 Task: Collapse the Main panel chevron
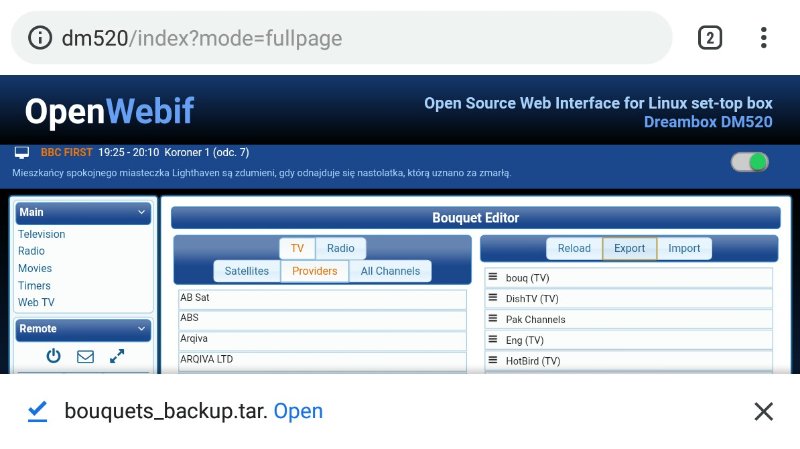(x=142, y=212)
